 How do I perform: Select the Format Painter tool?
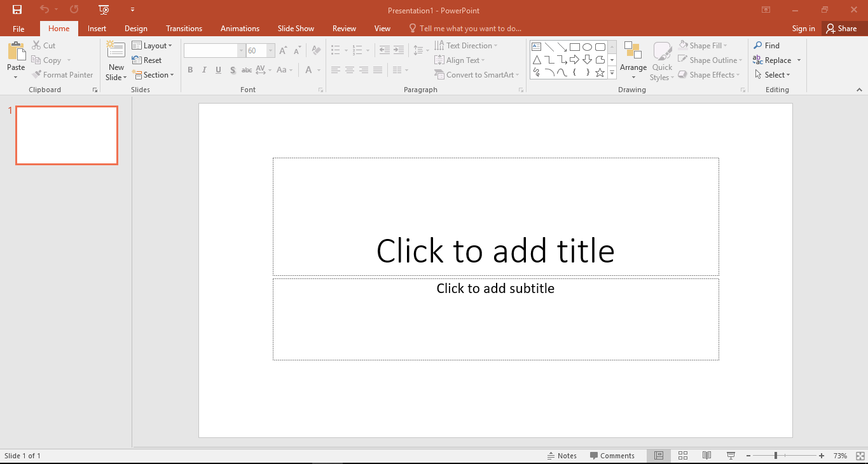pos(62,74)
